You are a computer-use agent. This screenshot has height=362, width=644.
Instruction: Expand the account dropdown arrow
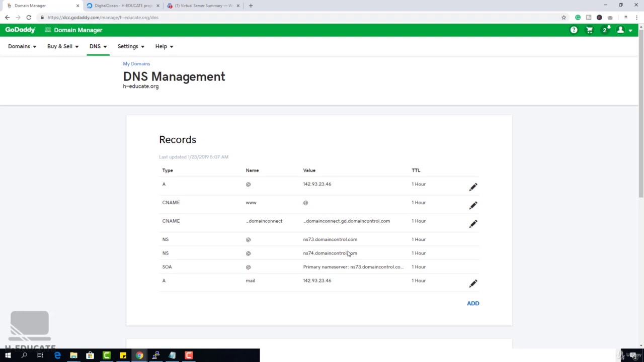tap(630, 31)
